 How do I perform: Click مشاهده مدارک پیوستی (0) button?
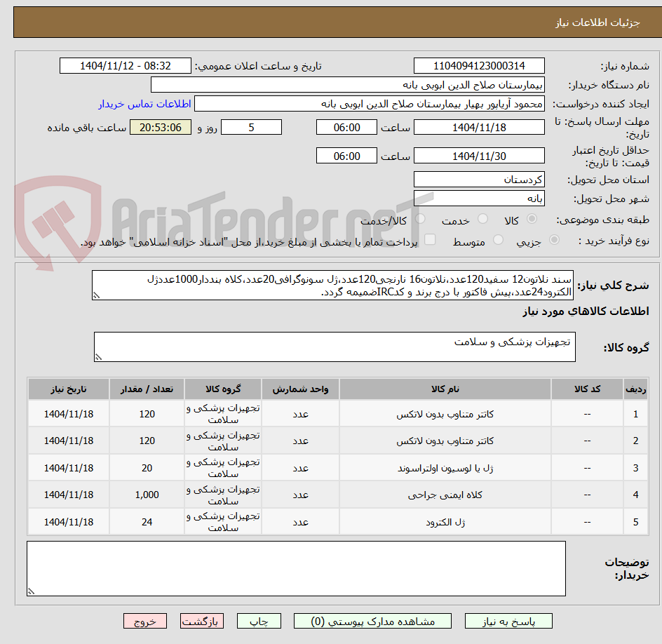click(x=372, y=621)
